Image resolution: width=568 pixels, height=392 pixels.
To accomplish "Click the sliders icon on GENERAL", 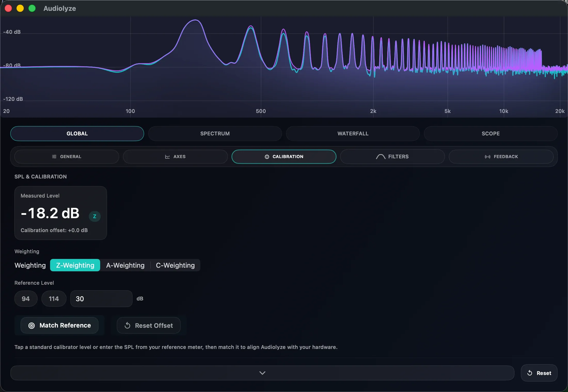I will tap(54, 157).
